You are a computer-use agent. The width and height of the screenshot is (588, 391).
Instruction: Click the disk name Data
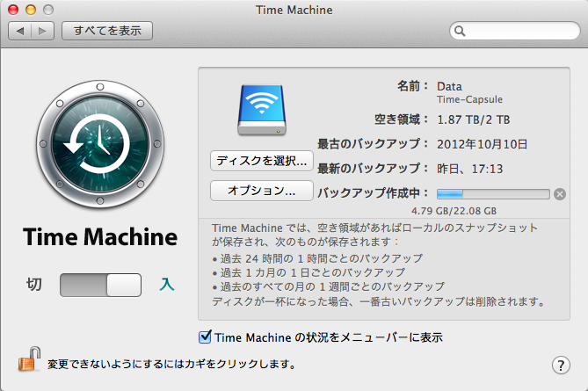pos(449,87)
